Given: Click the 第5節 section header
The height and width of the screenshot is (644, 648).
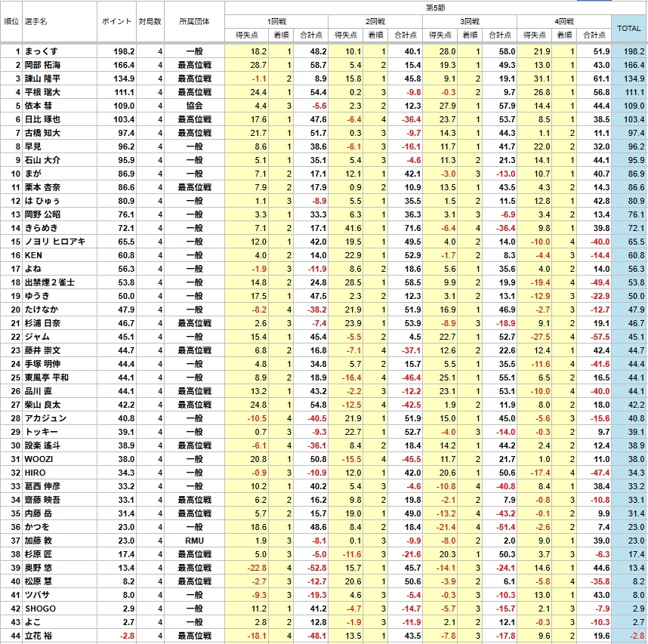Looking at the screenshot, I should [x=436, y=8].
